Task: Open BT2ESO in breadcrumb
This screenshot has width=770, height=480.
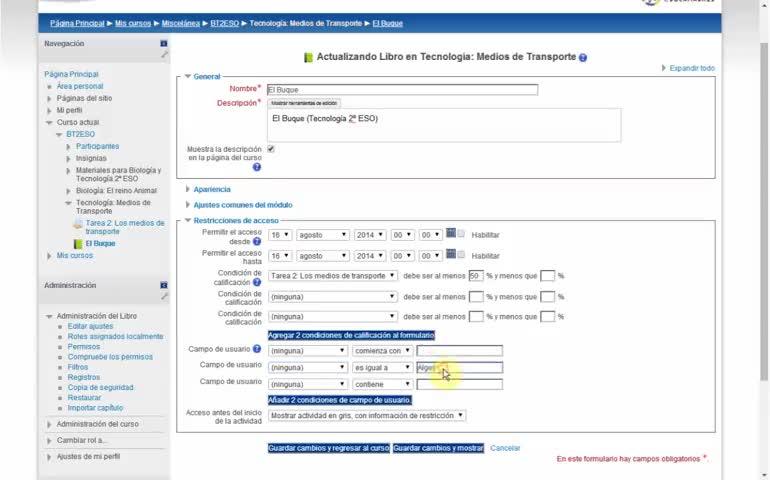Action: (224, 23)
